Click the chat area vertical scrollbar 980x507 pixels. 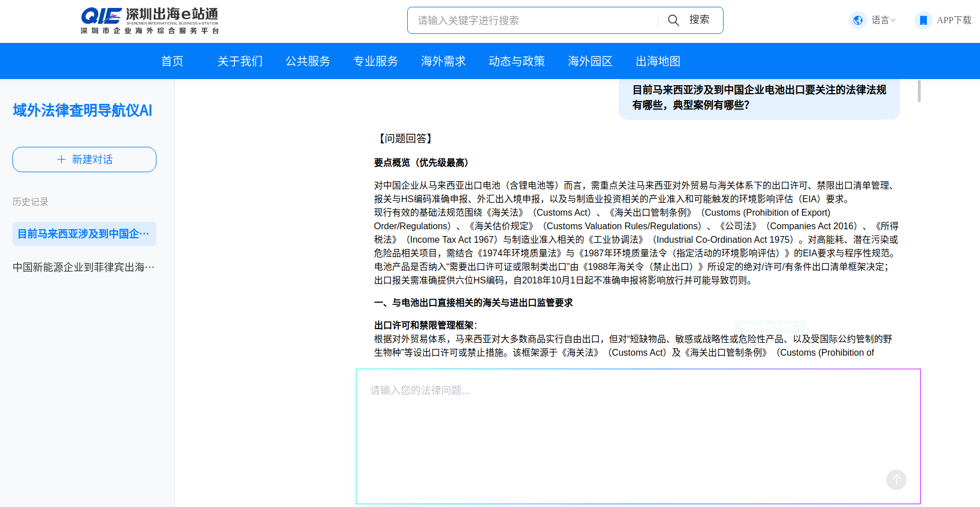919,91
